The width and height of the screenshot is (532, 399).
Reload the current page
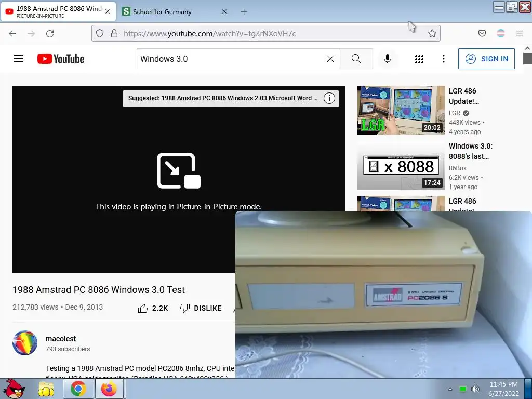(x=50, y=34)
